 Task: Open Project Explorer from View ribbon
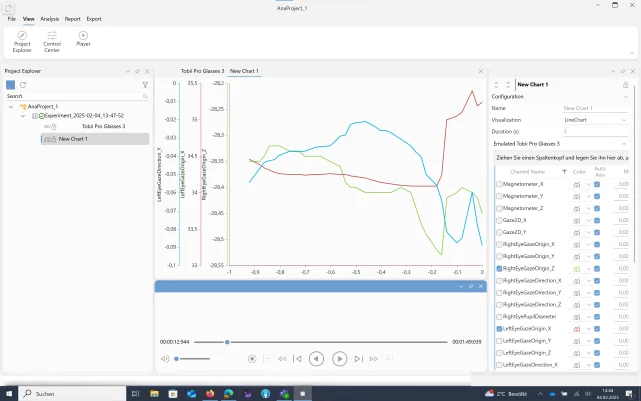tap(22, 41)
